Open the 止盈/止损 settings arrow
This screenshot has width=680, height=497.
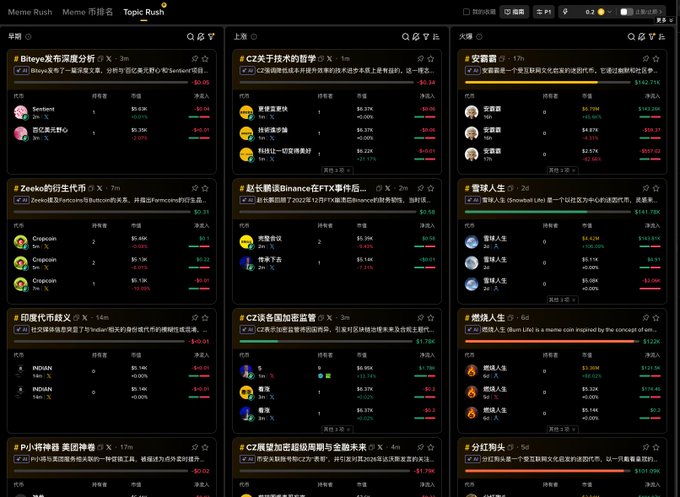[661, 12]
